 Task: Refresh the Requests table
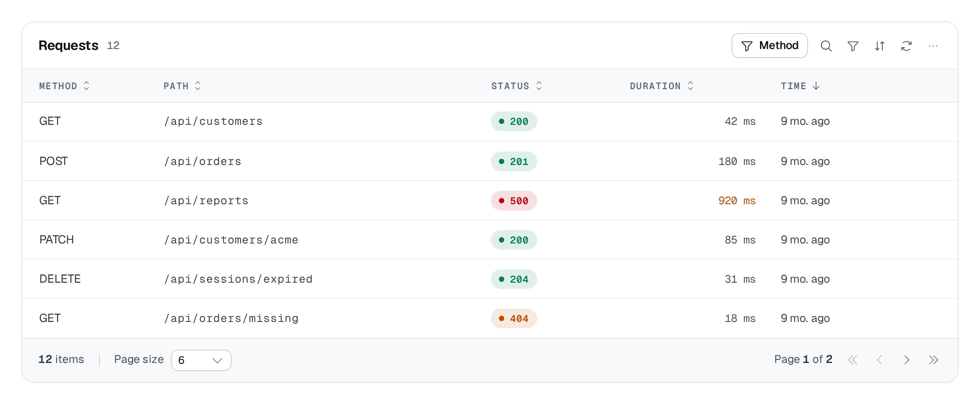pyautogui.click(x=906, y=46)
